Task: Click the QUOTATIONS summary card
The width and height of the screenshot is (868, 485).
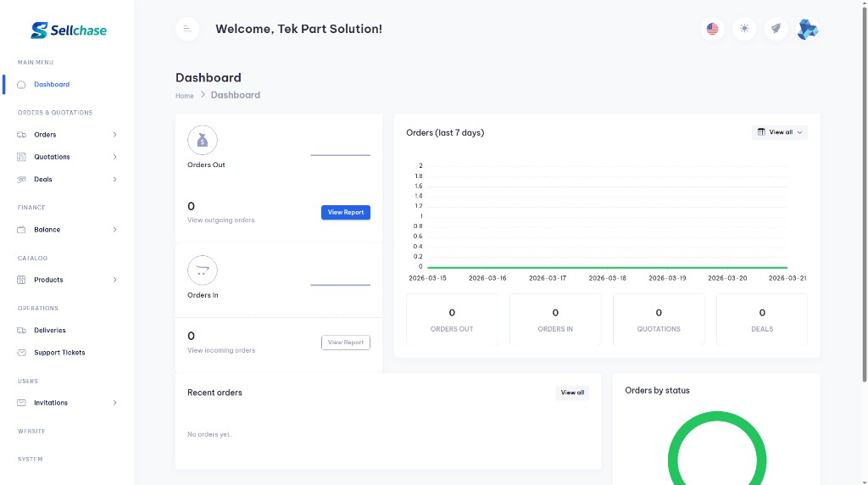Action: pyautogui.click(x=659, y=320)
